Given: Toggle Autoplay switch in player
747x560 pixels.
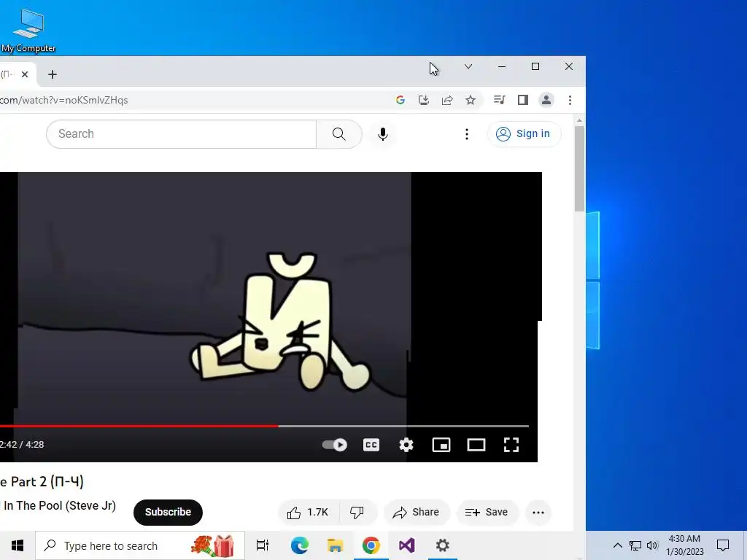Looking at the screenshot, I should click(334, 445).
